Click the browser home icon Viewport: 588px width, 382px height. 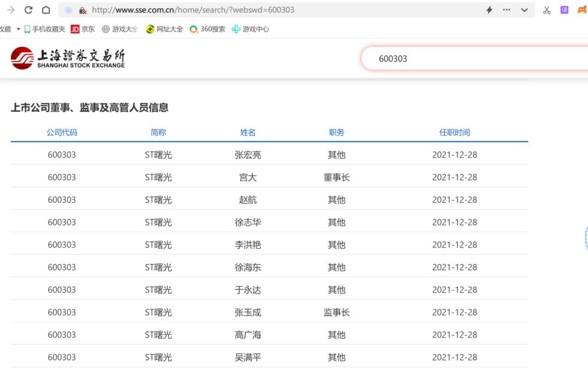[46, 9]
